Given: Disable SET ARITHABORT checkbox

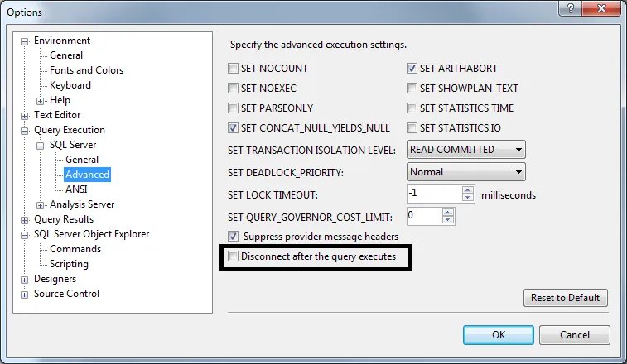Looking at the screenshot, I should pyautogui.click(x=412, y=69).
